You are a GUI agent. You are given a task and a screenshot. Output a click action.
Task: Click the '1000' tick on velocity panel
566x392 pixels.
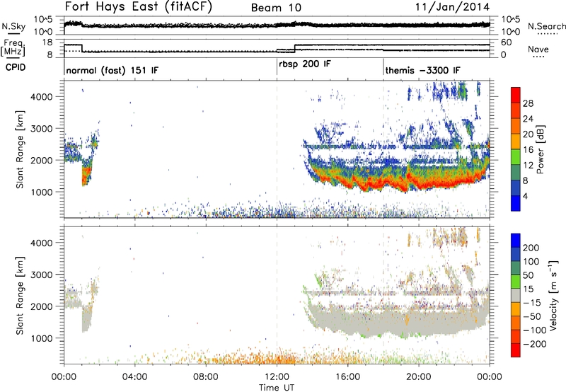pos(41,338)
